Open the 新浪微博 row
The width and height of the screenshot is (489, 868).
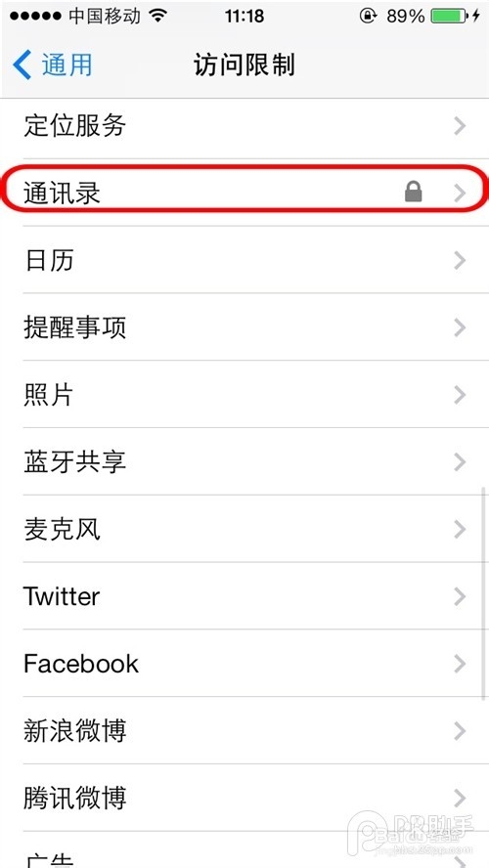point(244,731)
